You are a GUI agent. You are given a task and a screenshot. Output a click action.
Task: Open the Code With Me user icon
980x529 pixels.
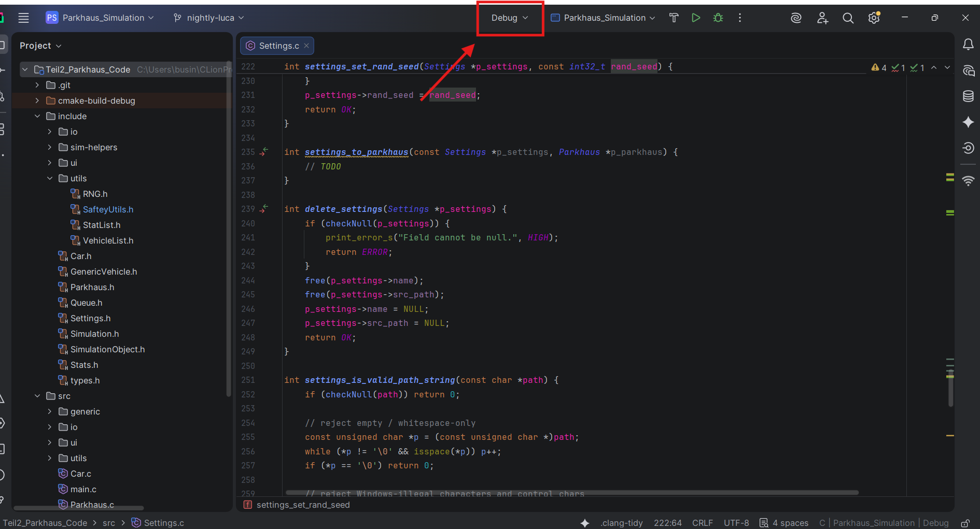[x=822, y=18]
